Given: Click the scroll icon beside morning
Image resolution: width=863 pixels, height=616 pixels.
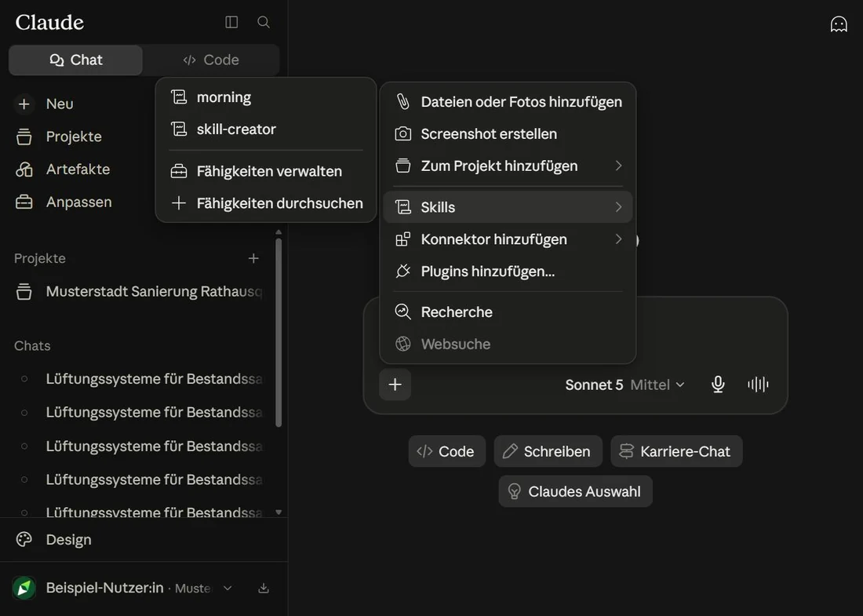Looking at the screenshot, I should [x=179, y=97].
